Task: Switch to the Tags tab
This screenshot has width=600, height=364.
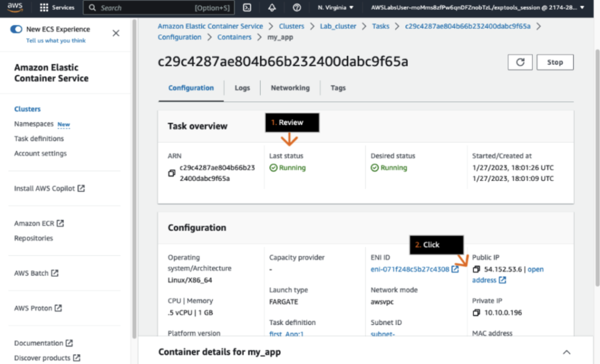Action: pyautogui.click(x=338, y=88)
